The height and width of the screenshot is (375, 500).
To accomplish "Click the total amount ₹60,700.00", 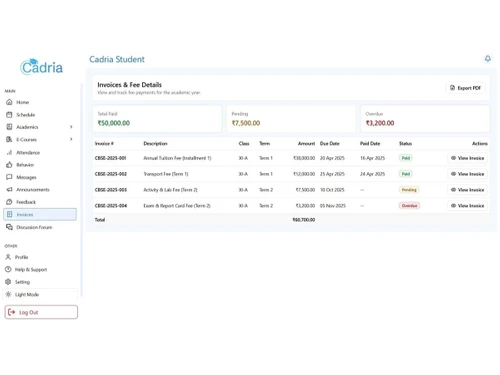I will pos(304,220).
